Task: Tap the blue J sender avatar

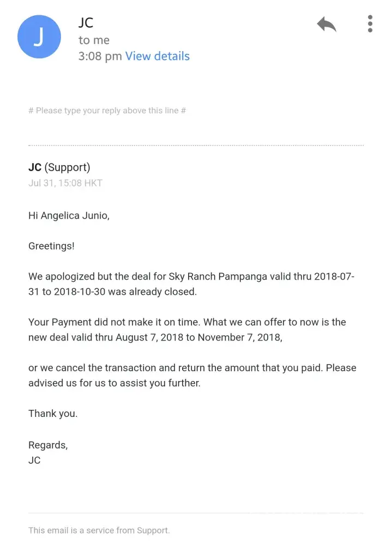Action: [39, 37]
